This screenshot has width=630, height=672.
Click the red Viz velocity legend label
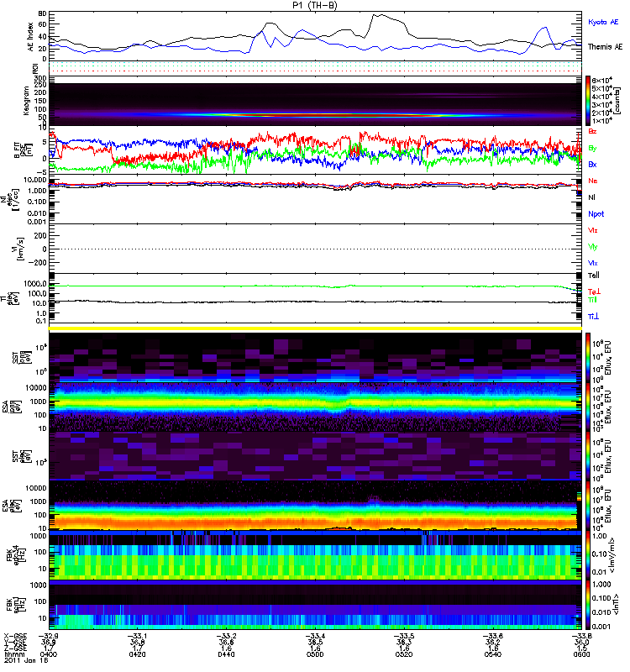(593, 229)
